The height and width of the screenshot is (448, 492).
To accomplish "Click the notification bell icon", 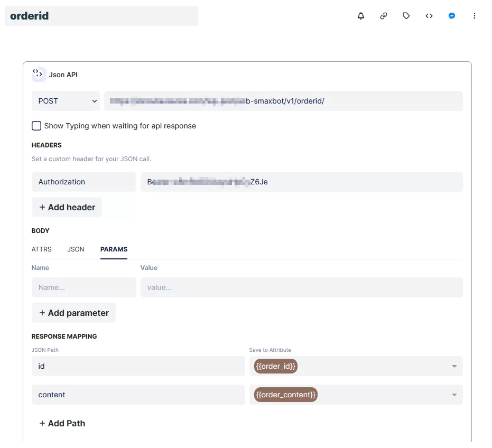I will click(361, 16).
